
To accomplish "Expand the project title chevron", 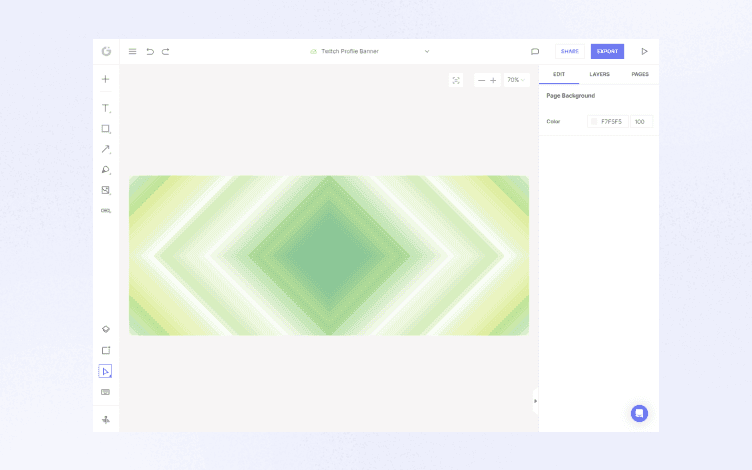I will click(427, 51).
